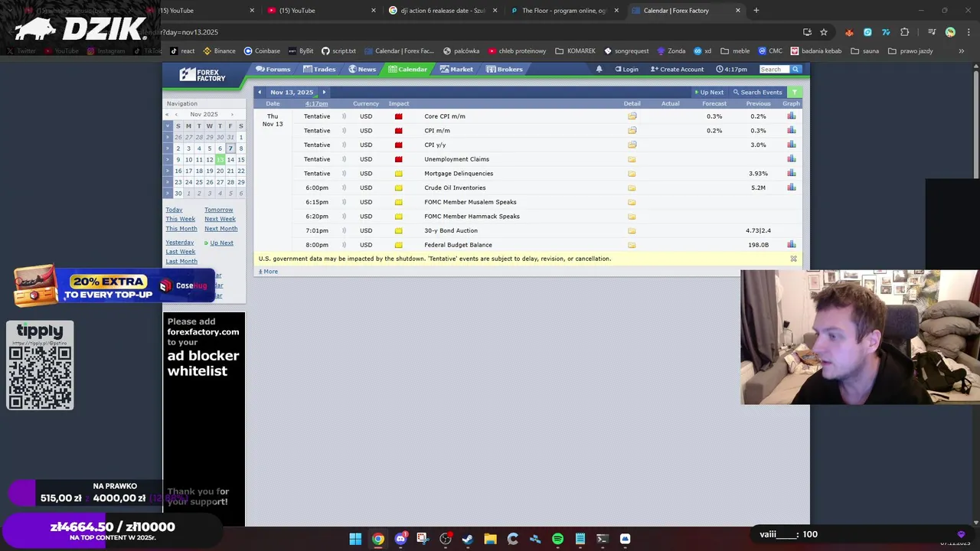This screenshot has height=551, width=980.
Task: Click Yesterday navigation link
Action: pos(179,243)
